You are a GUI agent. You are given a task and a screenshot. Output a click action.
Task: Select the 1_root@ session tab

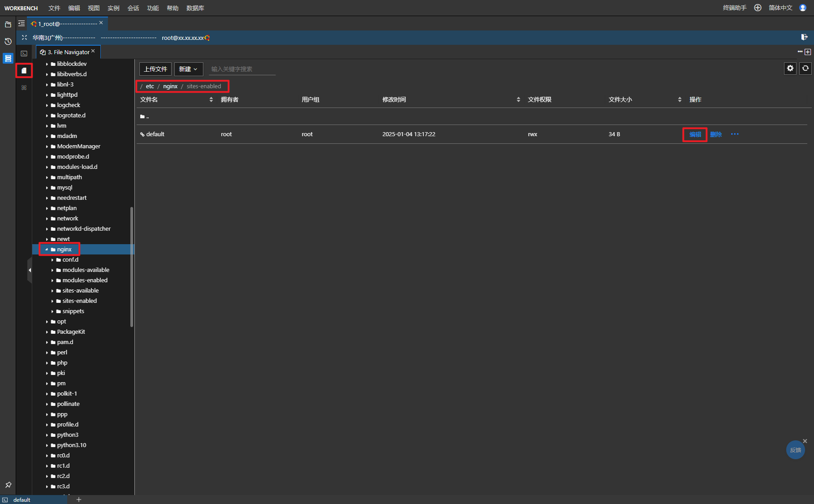click(67, 24)
